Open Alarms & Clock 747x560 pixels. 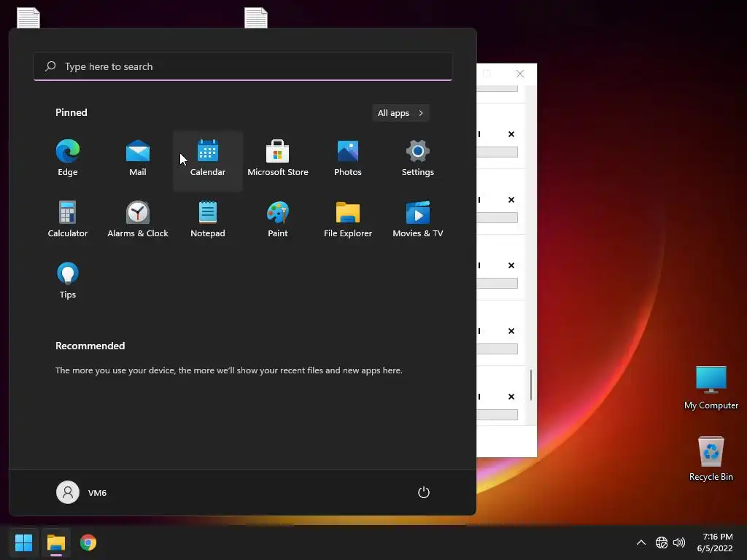[x=138, y=220]
